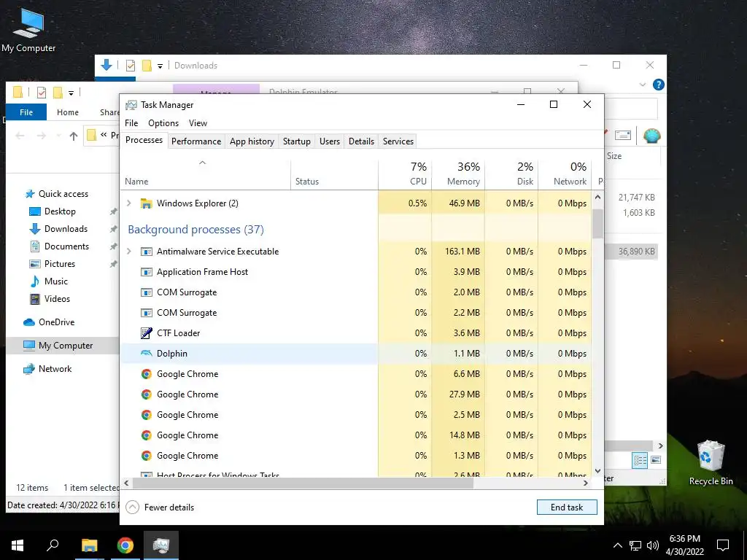Open the Task Manager Options menu

pyautogui.click(x=163, y=122)
